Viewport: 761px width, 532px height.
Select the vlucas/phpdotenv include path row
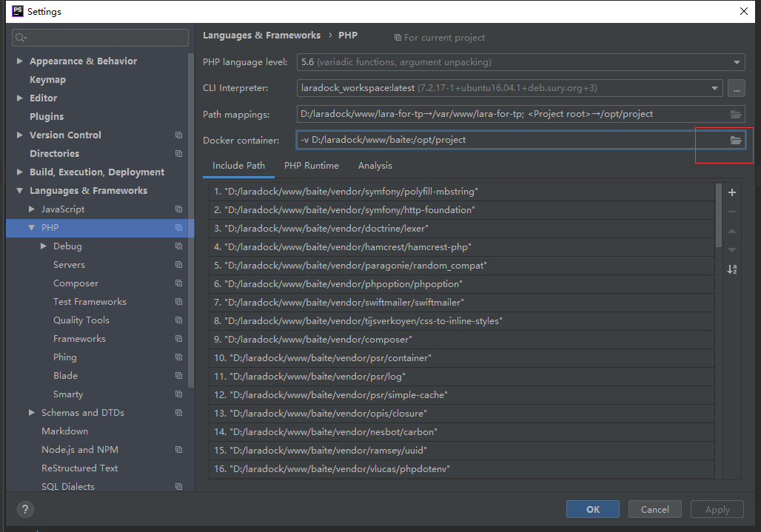pos(461,469)
